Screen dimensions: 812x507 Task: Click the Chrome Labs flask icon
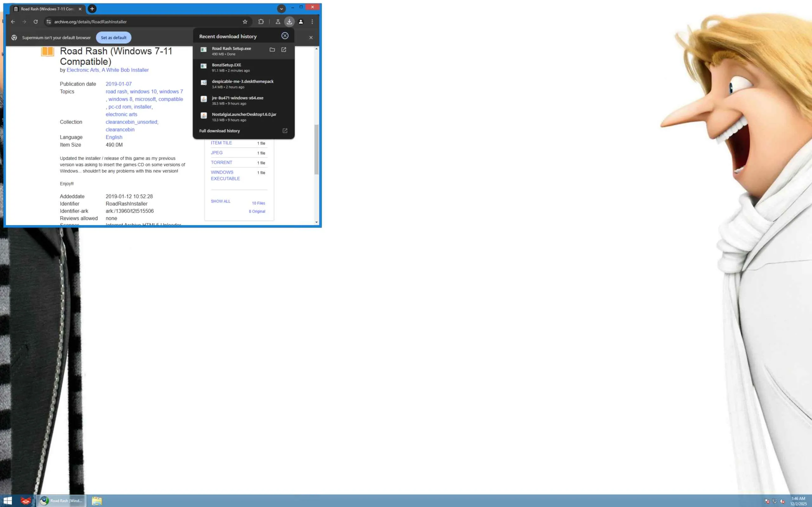pyautogui.click(x=278, y=22)
